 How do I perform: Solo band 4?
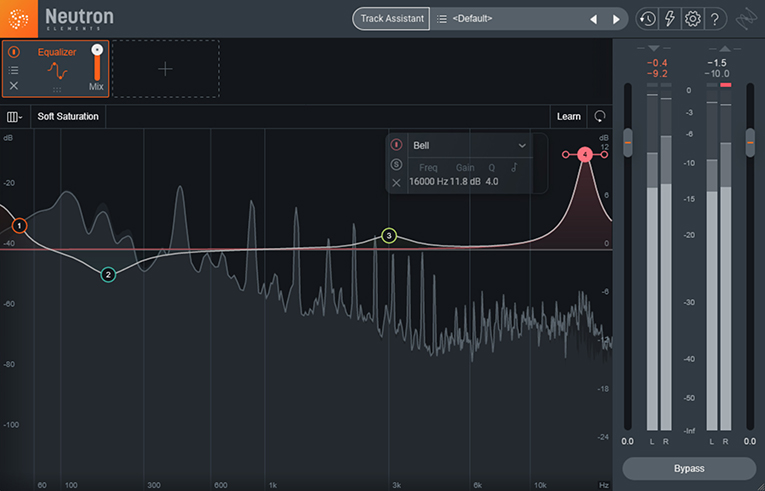click(x=396, y=164)
